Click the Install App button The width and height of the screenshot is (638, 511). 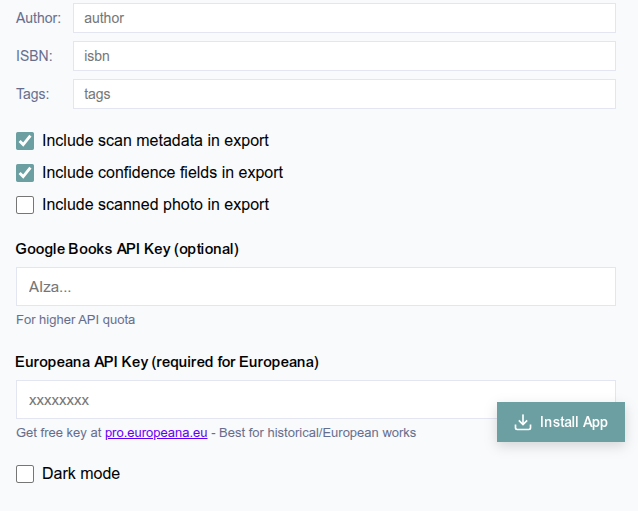(561, 422)
